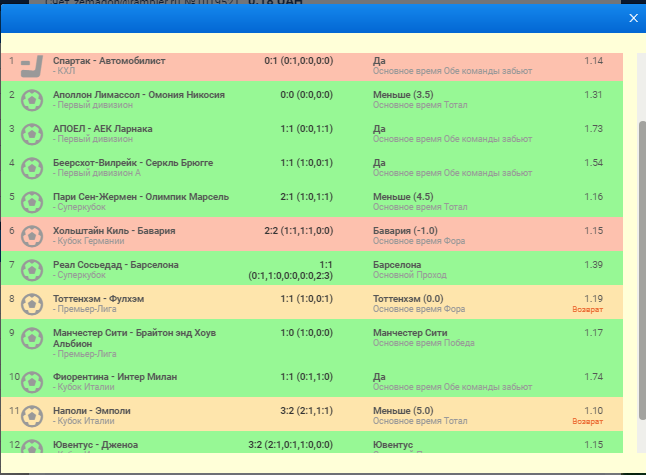646x475 pixels.
Task: Click the soccer ball icon for АПОЕЛ - АЕК Ларнака
Action: click(x=32, y=135)
